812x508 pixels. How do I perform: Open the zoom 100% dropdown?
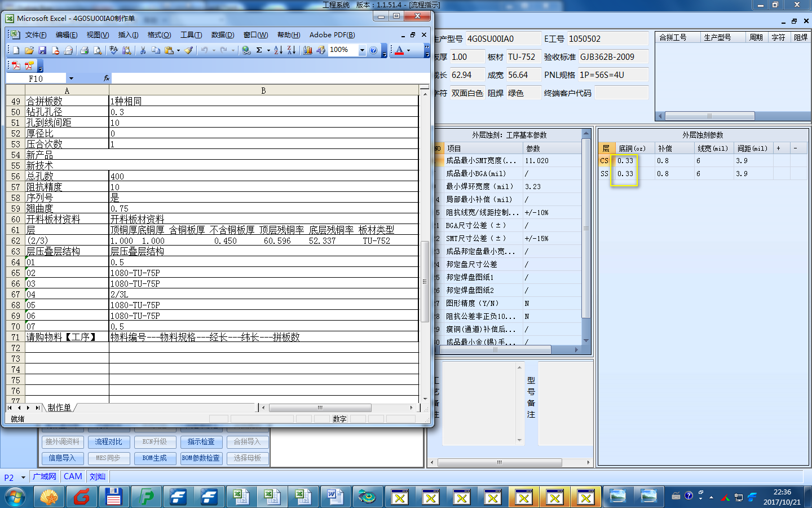(x=363, y=50)
